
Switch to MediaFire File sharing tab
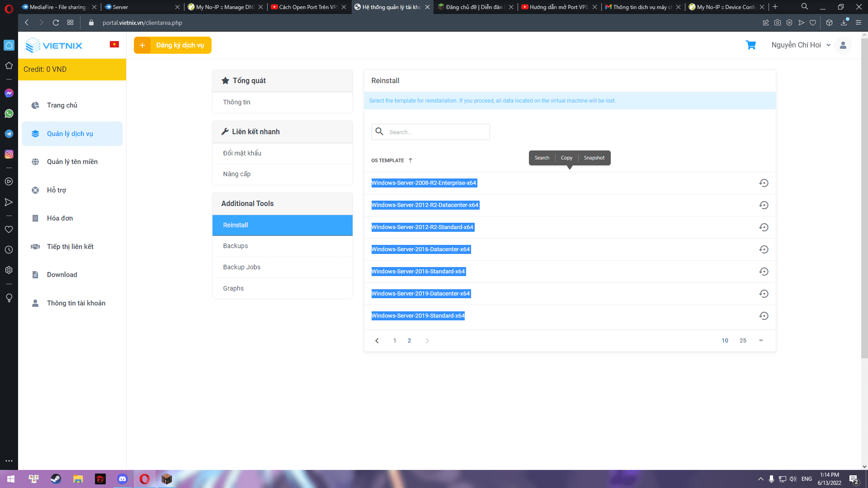[57, 7]
